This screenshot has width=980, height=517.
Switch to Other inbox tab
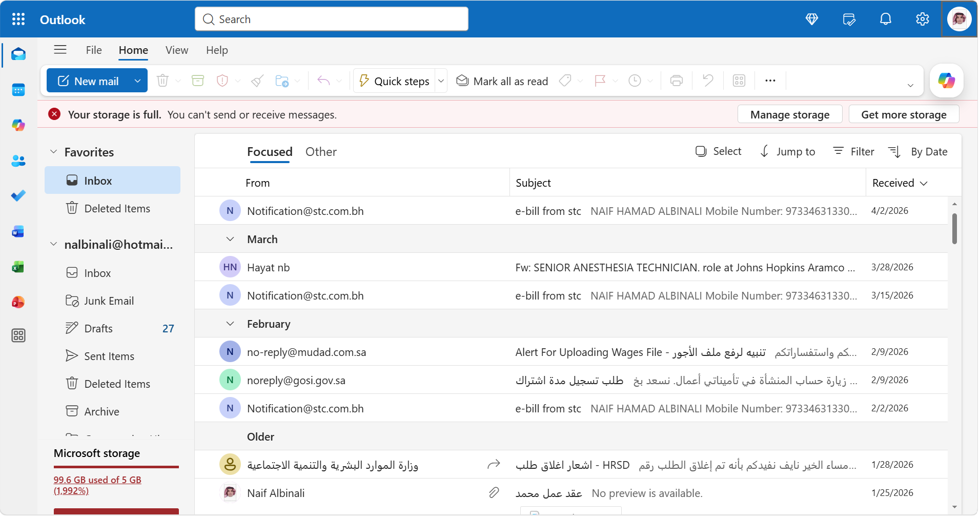point(321,152)
